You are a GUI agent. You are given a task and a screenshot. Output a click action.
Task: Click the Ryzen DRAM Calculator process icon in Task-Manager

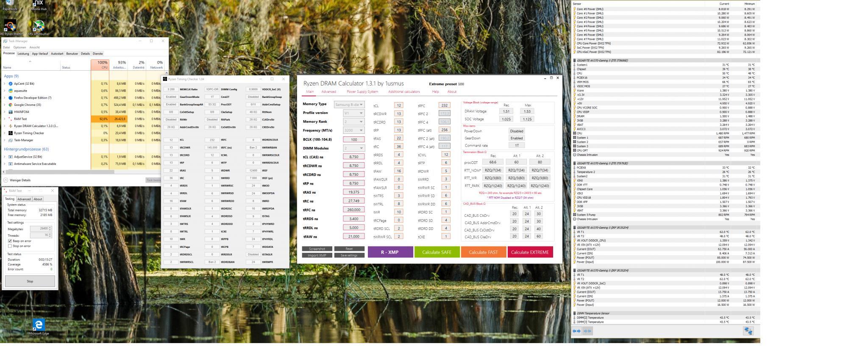coord(11,126)
